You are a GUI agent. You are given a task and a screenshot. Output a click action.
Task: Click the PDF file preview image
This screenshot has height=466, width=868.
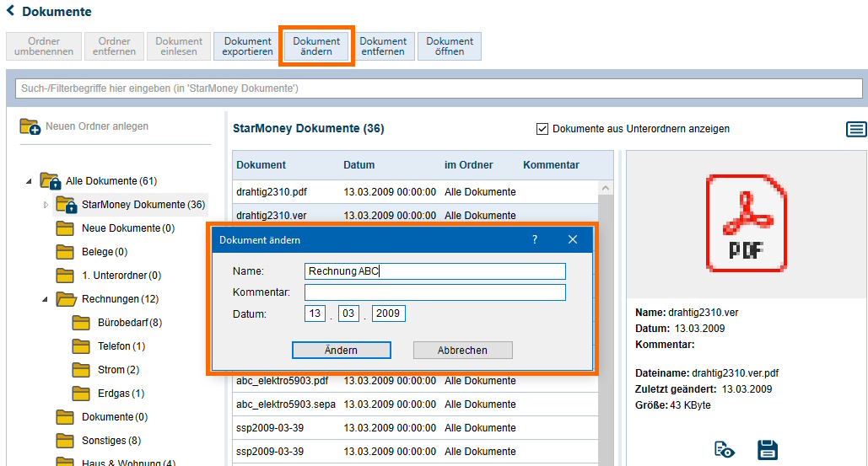[747, 222]
